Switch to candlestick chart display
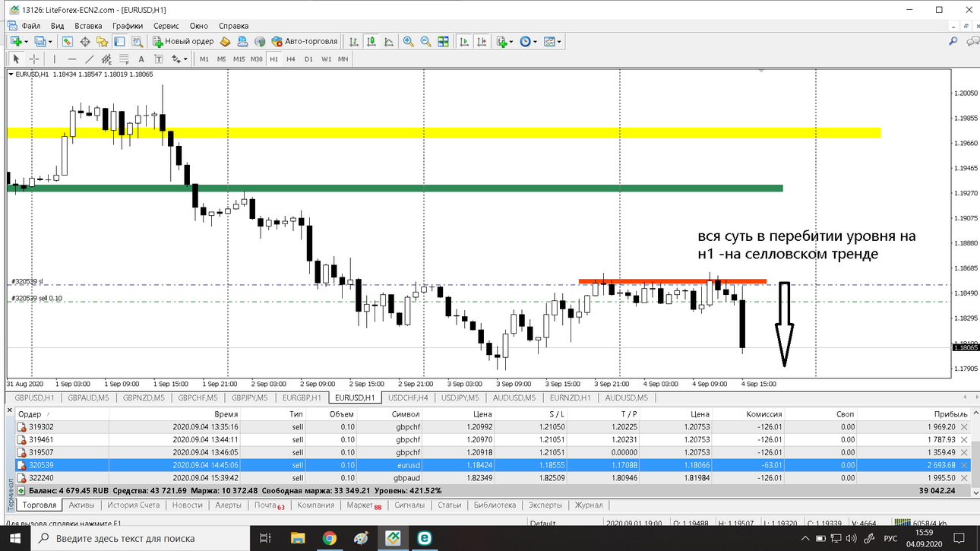Viewport: 980px width, 551px height. [371, 42]
